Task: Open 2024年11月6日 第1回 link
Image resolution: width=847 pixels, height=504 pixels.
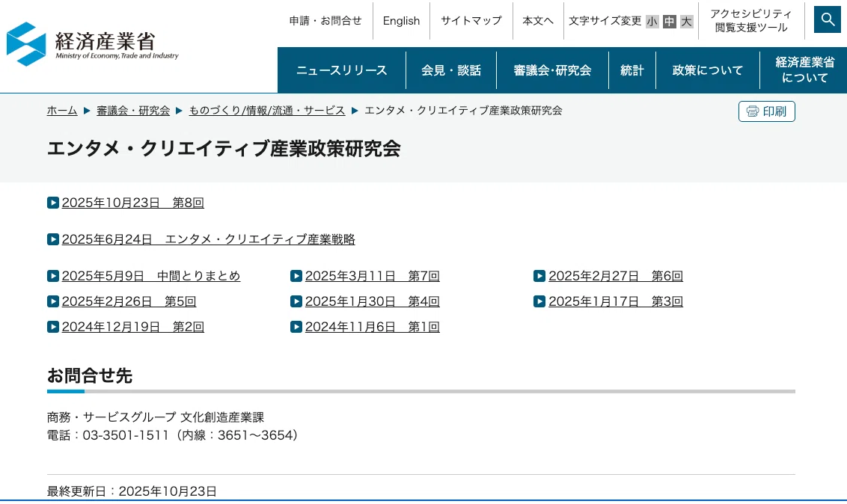Action: (x=372, y=327)
